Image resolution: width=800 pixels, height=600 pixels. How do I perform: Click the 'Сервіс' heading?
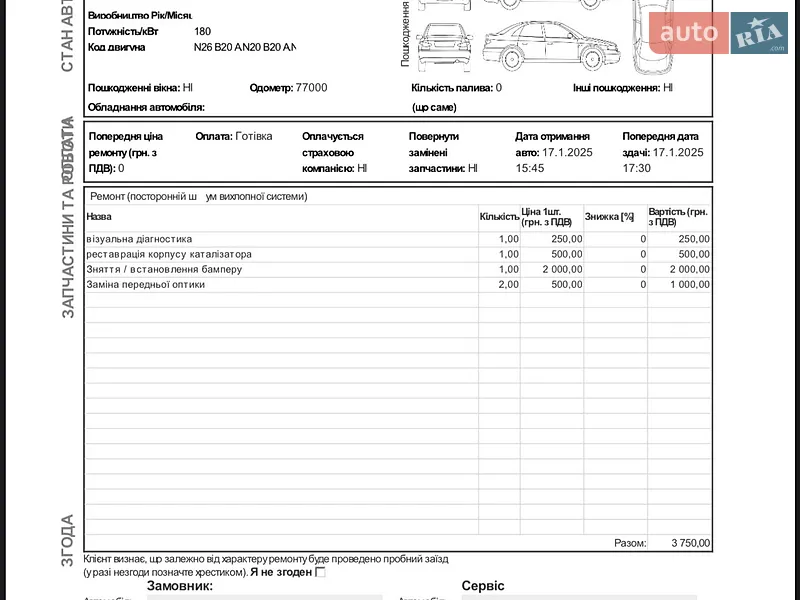483,586
